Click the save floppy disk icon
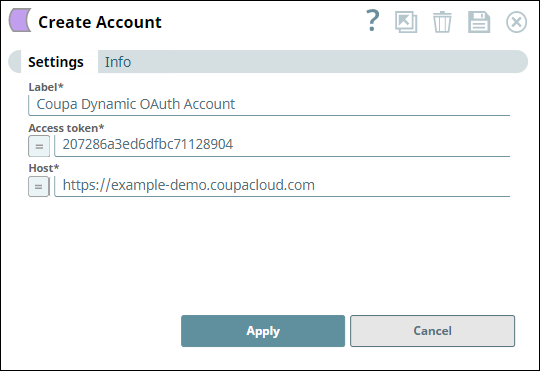The width and height of the screenshot is (540, 371). [479, 22]
